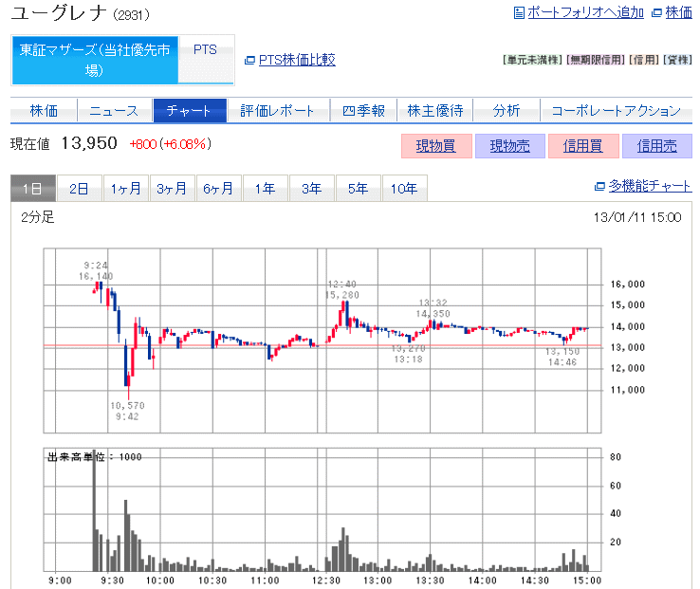Select the 1年 chart range
The image size is (700, 589).
[265, 189]
